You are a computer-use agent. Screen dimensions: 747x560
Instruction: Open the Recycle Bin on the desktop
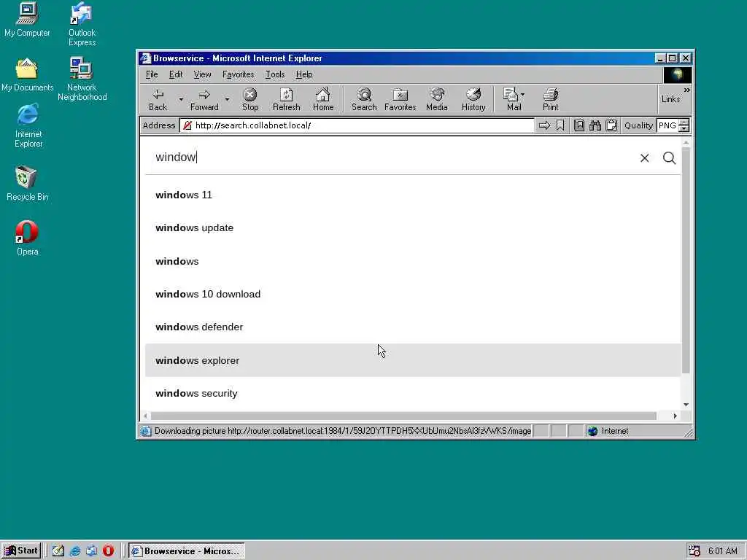point(27,184)
